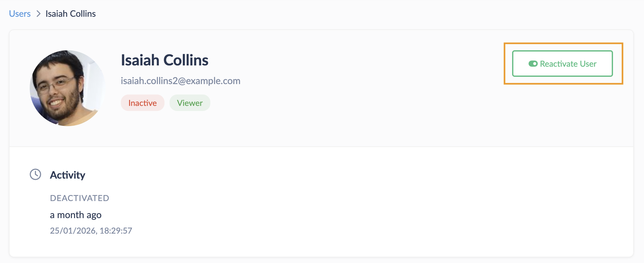Viewport: 644px width, 263px height.
Task: Click the toggle icon in Reactivate User
Action: tap(533, 64)
